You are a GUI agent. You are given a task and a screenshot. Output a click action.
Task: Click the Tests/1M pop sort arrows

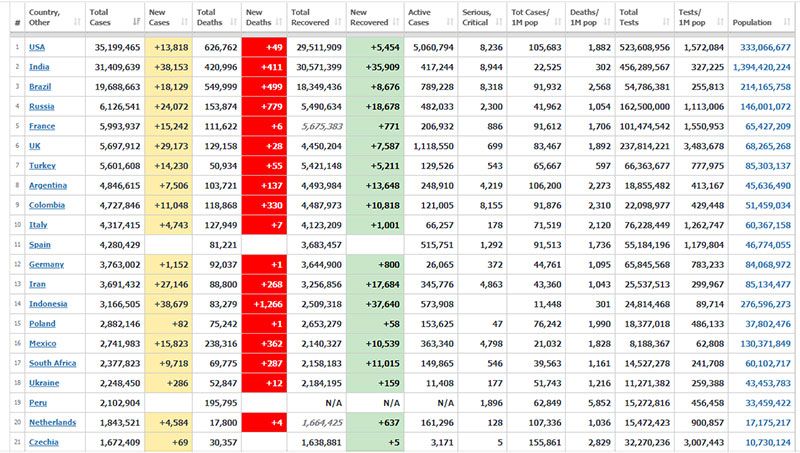720,22
